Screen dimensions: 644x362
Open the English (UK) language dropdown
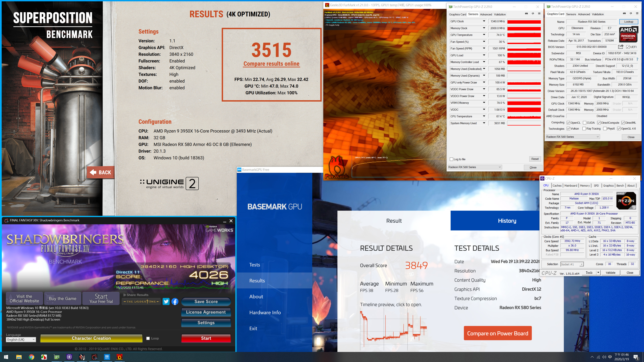[x=21, y=340]
